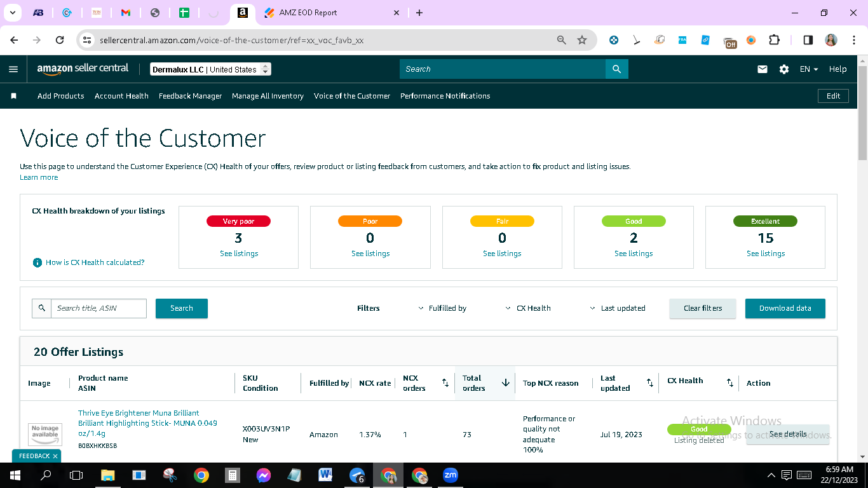Expand the Last updated filter
This screenshot has height=488, width=868.
click(x=618, y=308)
